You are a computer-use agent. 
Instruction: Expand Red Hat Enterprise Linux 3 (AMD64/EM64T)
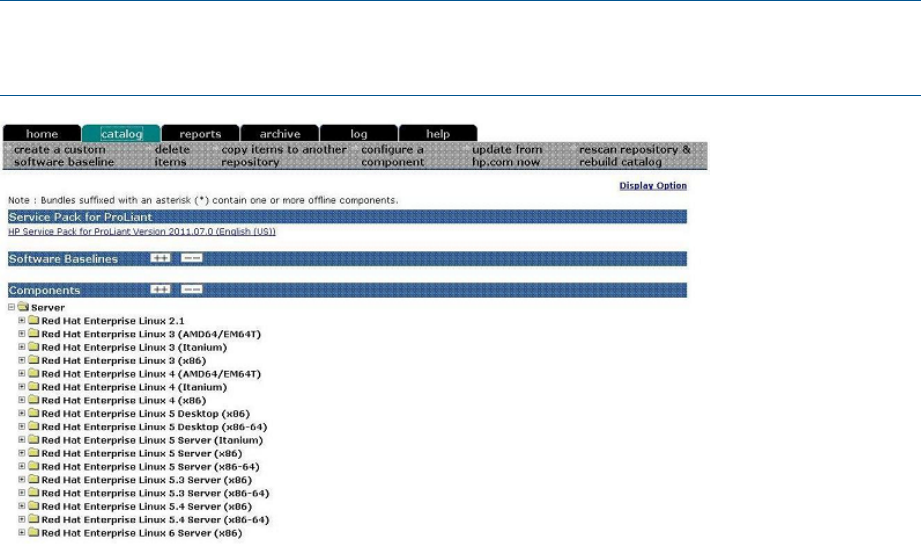pyautogui.click(x=22, y=334)
